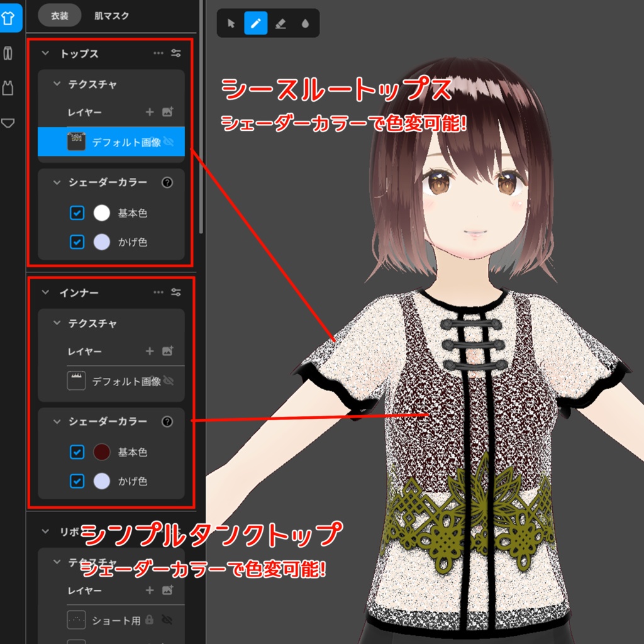Viewport: 644px width, 644px height.
Task: Select the Brush tool in the toolbar
Action: pos(256,23)
